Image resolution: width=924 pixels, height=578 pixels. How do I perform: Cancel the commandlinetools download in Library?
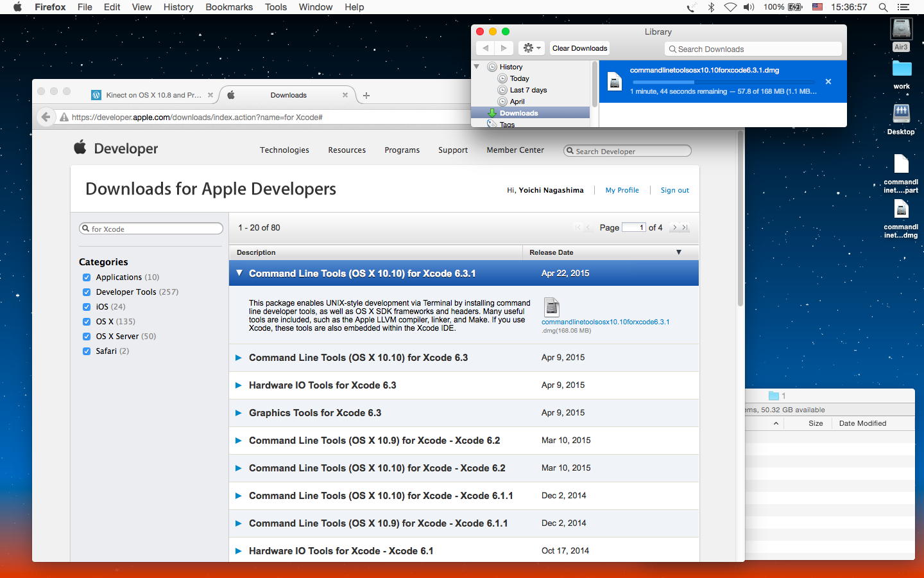pyautogui.click(x=828, y=82)
